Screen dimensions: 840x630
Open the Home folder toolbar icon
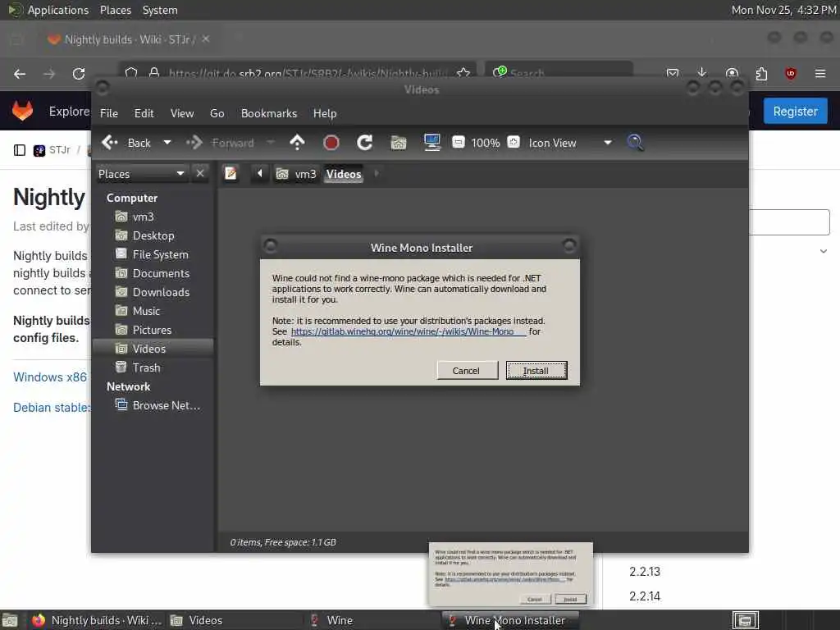pyautogui.click(x=399, y=143)
